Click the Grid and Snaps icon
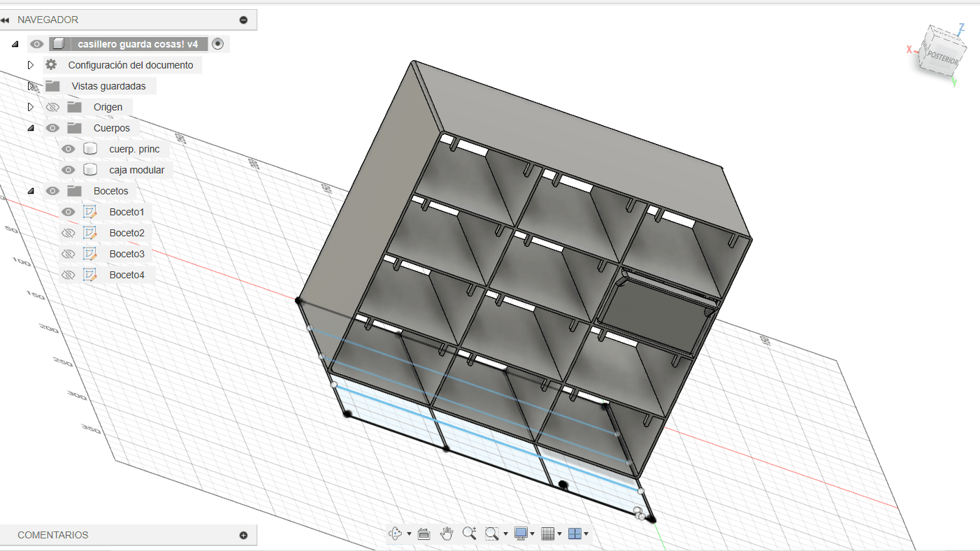 (548, 534)
